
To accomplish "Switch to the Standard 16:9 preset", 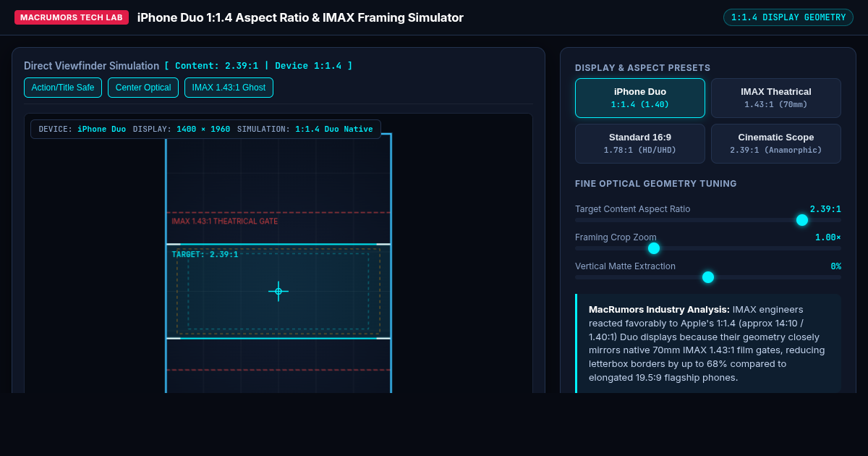I will point(640,143).
